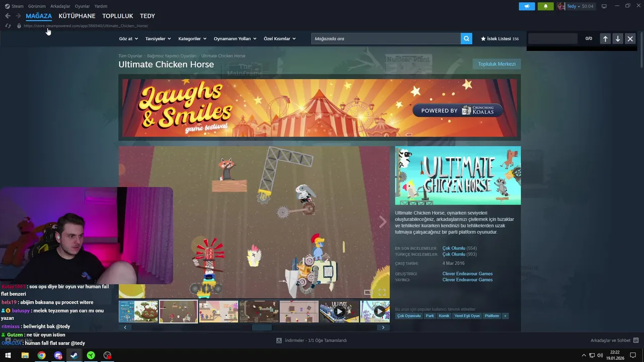Focus the find-in-page text field
The height and width of the screenshot is (362, 644).
point(552,39)
